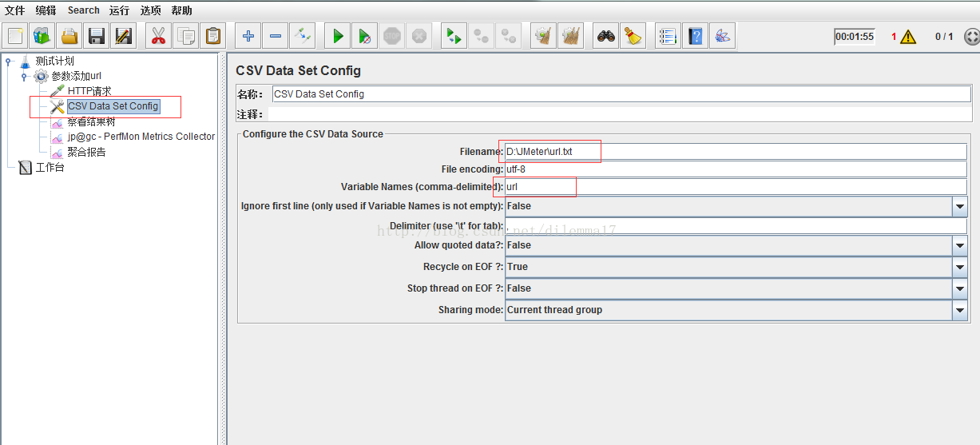The image size is (980, 445).
Task: Click the Delimiter input field
Action: pyautogui.click(x=736, y=226)
